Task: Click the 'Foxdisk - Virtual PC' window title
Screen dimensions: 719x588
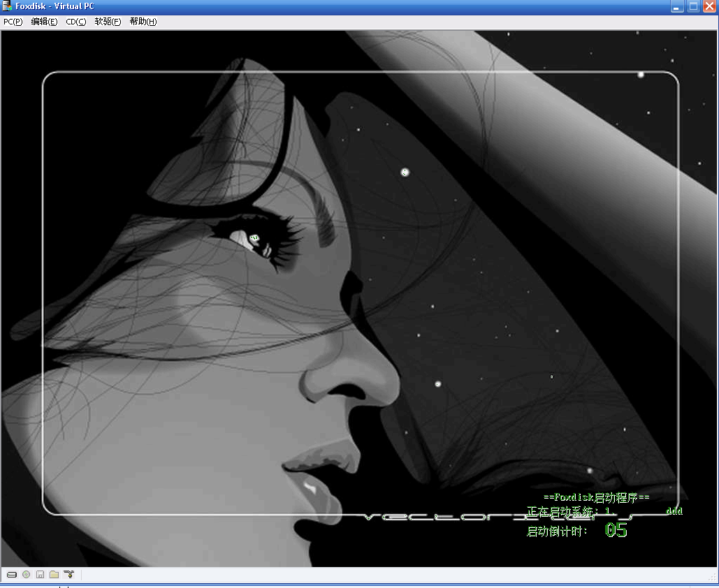Action: [55, 6]
